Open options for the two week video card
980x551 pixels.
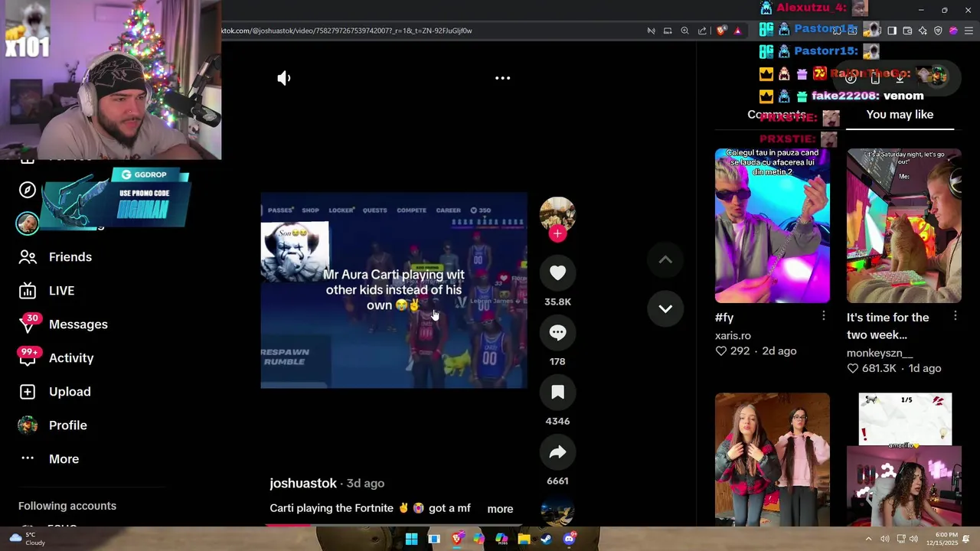tap(955, 316)
